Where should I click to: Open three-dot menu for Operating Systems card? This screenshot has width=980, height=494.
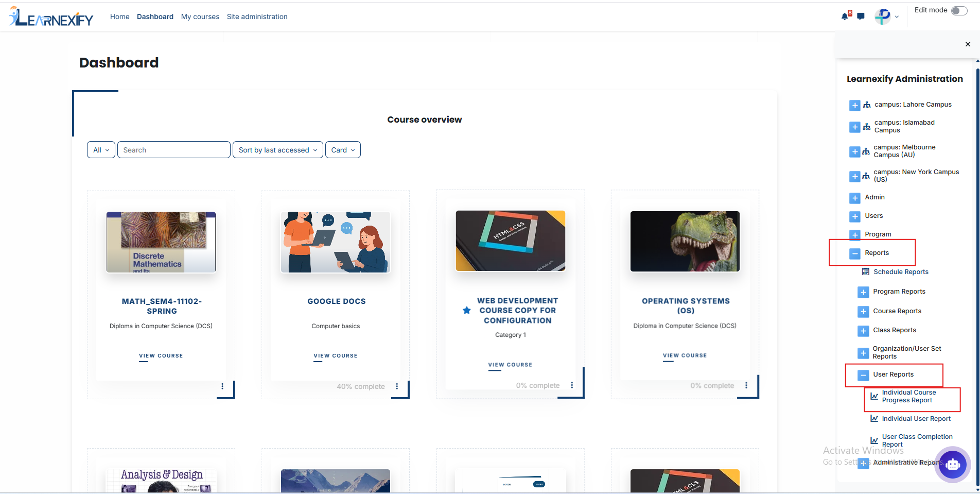coord(746,385)
